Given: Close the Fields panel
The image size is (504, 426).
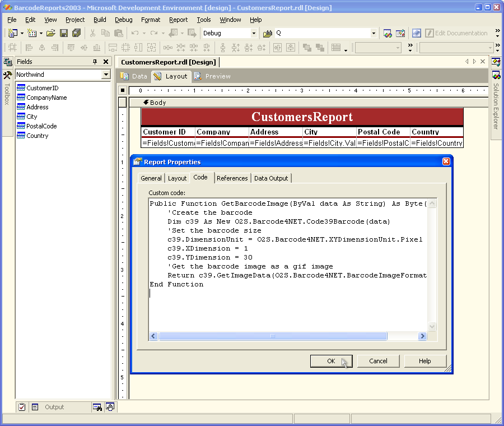Looking at the screenshot, I should pyautogui.click(x=106, y=62).
